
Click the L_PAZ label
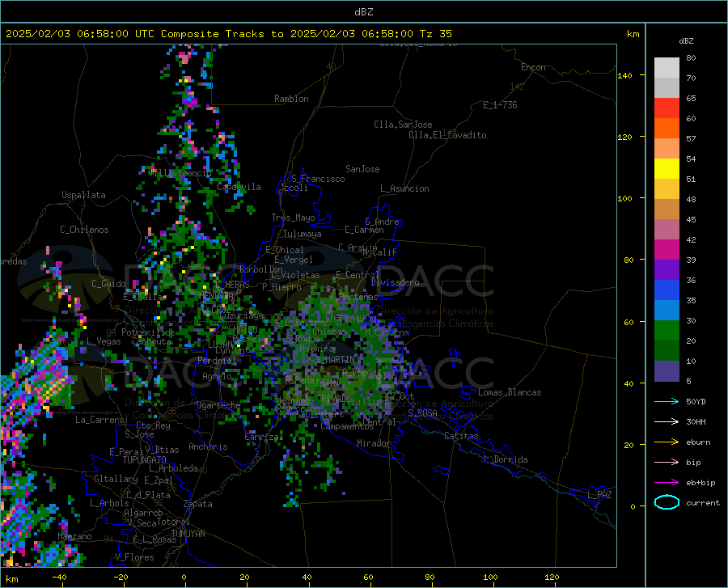pos(599,495)
